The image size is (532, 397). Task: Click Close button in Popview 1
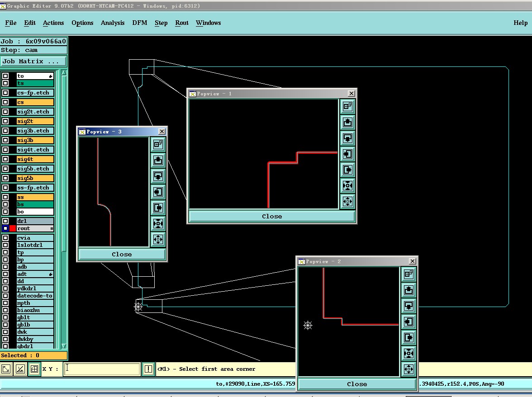(272, 216)
